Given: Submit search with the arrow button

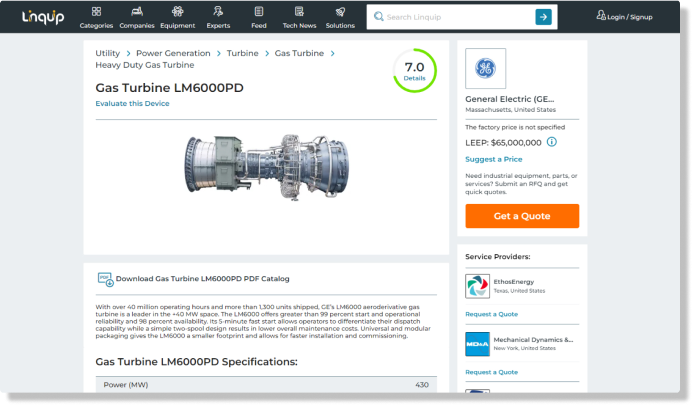Looking at the screenshot, I should (x=543, y=17).
